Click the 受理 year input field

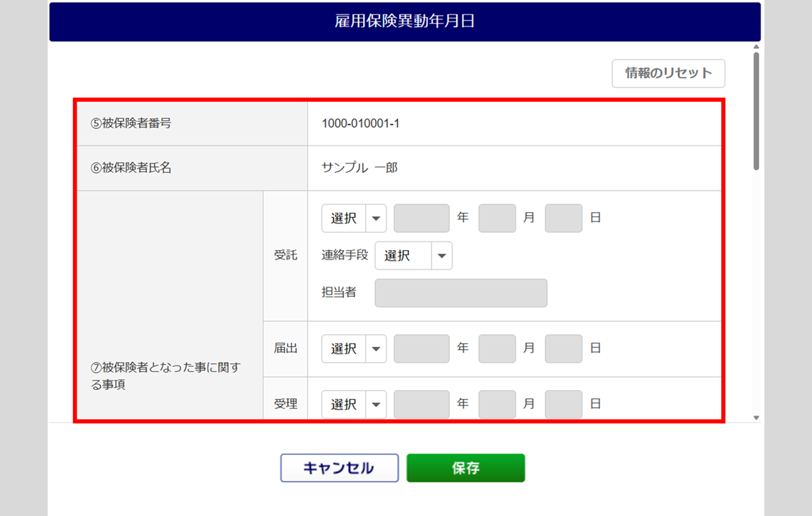pos(421,404)
